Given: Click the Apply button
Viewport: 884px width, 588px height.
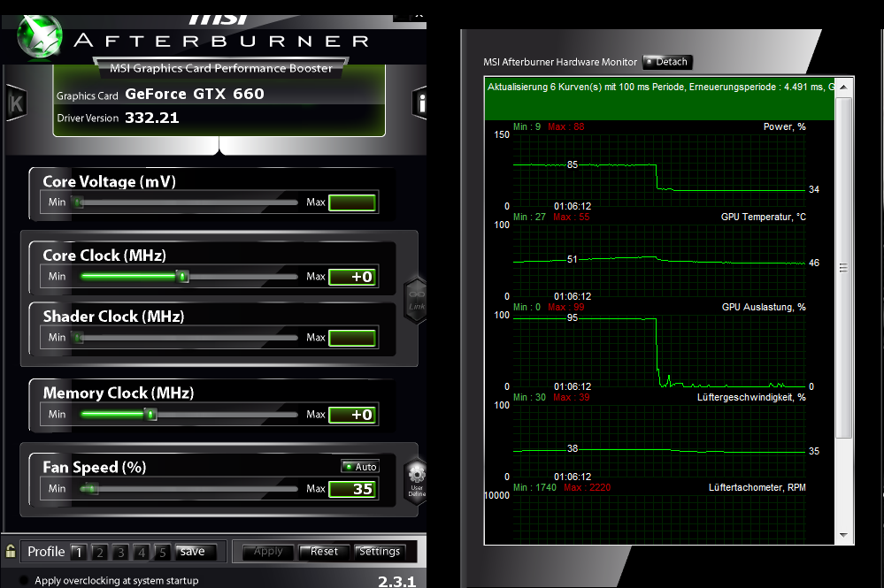Looking at the screenshot, I should [268, 552].
